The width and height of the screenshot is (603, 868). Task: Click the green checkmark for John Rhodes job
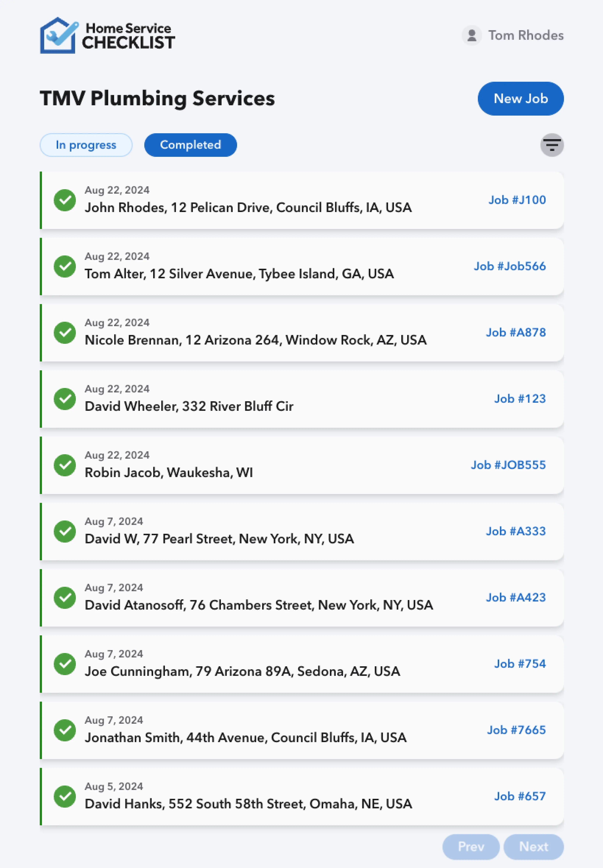pos(65,200)
